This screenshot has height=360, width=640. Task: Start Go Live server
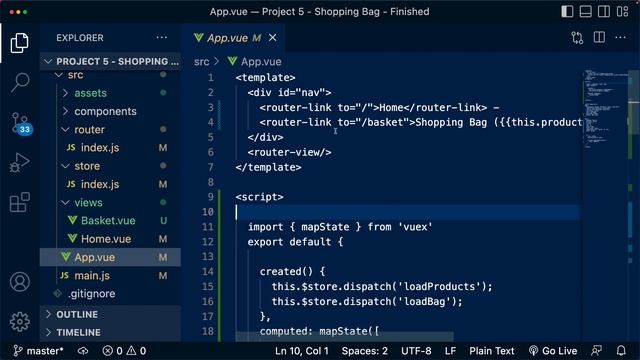[x=553, y=351]
